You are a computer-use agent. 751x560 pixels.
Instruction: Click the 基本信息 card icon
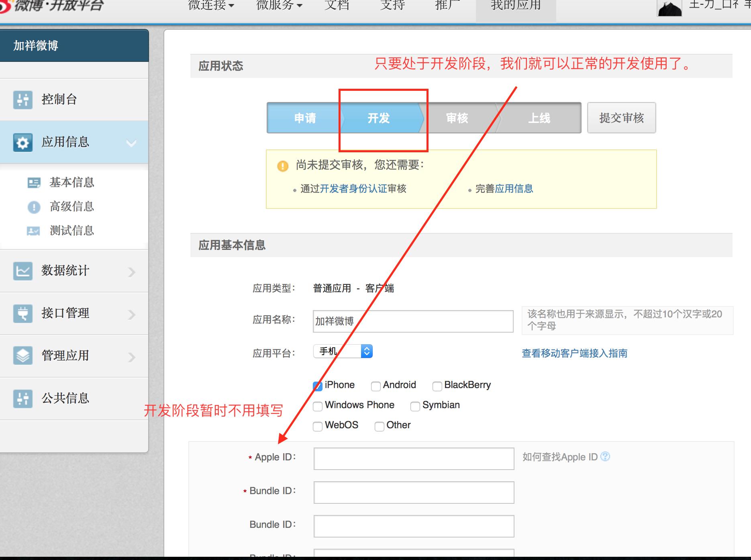click(x=34, y=183)
